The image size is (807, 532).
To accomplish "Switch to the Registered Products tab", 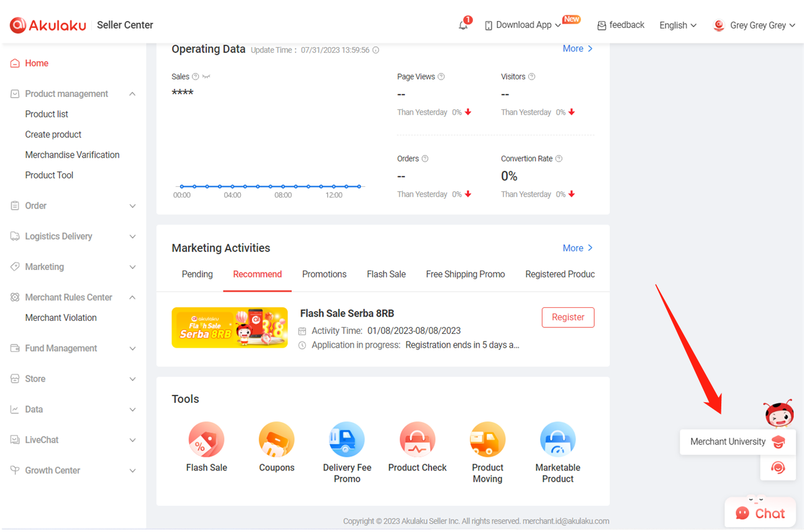I will pyautogui.click(x=560, y=274).
